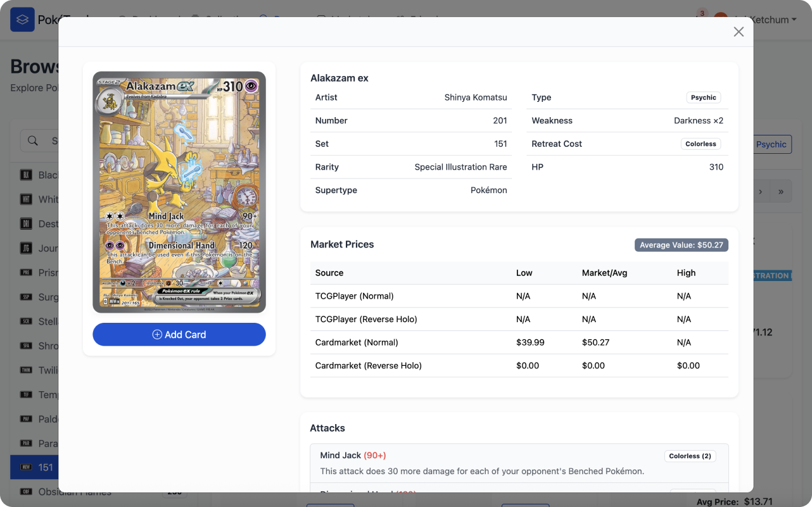Select the JTG set icon
The image size is (812, 507).
27,248
